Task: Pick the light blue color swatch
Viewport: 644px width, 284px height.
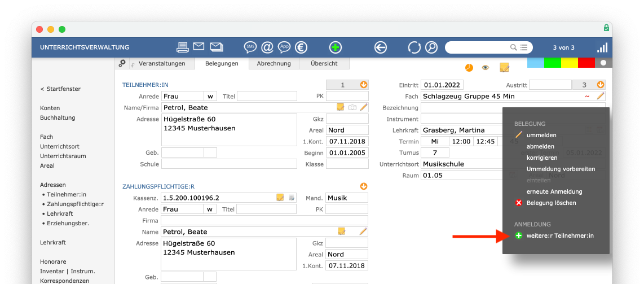Action: (x=536, y=63)
